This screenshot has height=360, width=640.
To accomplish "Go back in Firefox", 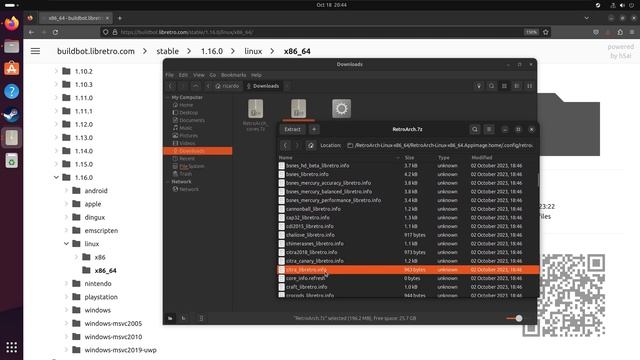I will coord(31,32).
